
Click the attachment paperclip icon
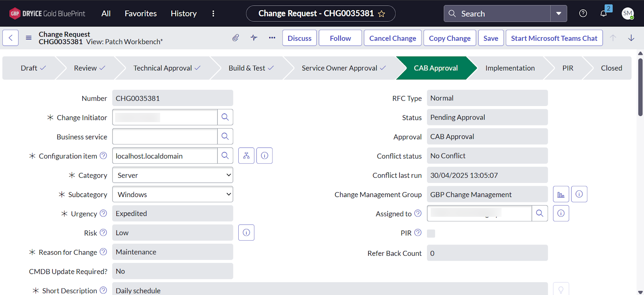235,38
